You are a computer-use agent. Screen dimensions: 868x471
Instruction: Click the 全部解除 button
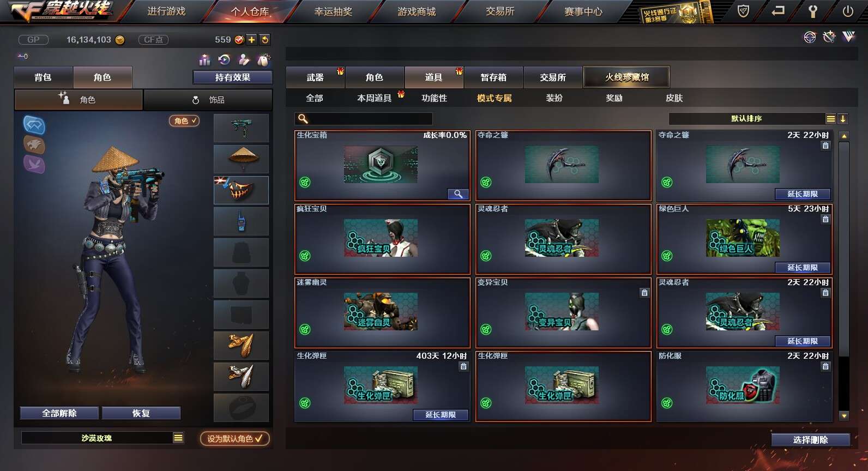(59, 413)
